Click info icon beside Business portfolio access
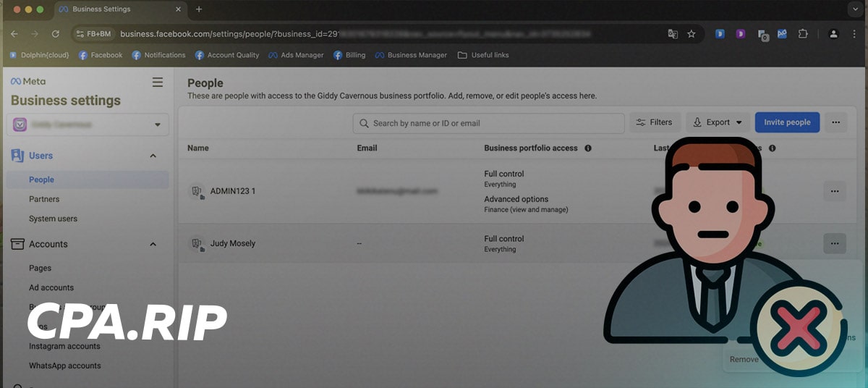The image size is (868, 388). click(x=588, y=148)
